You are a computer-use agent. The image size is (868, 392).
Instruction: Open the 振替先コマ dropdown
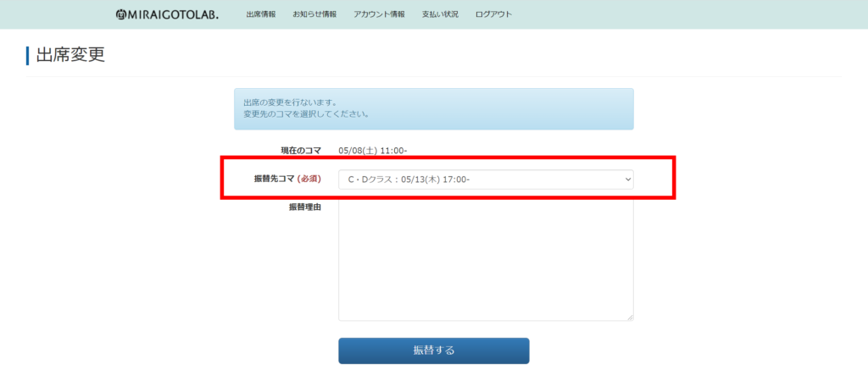pos(486,179)
